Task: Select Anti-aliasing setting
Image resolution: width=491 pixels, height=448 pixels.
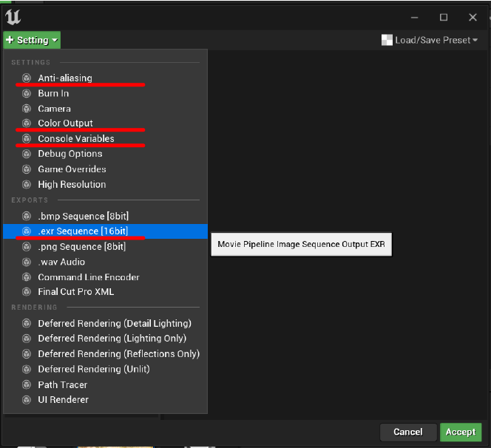Action: (65, 78)
